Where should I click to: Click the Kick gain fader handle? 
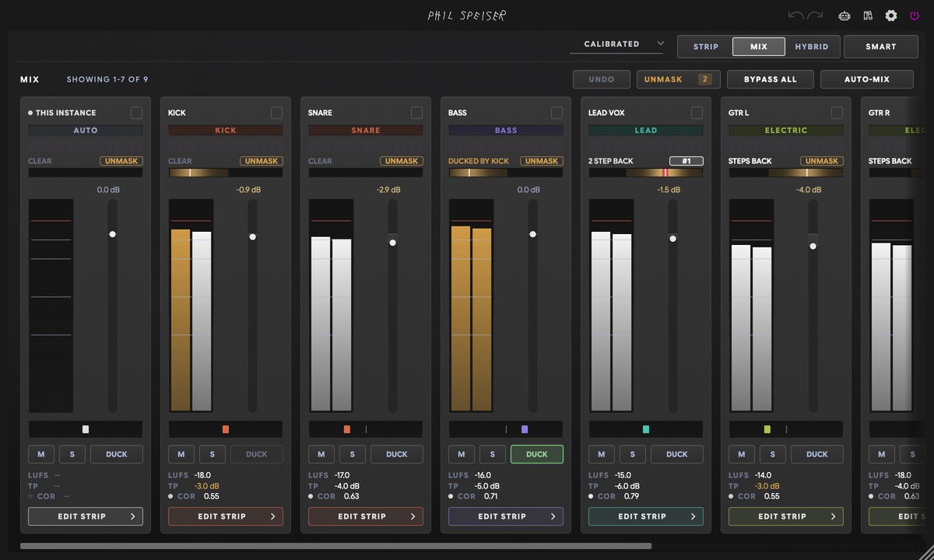point(252,236)
